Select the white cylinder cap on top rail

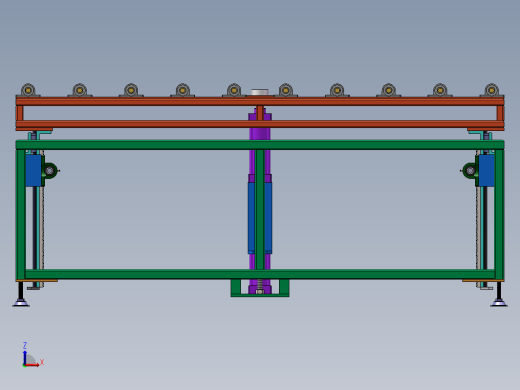(x=260, y=92)
